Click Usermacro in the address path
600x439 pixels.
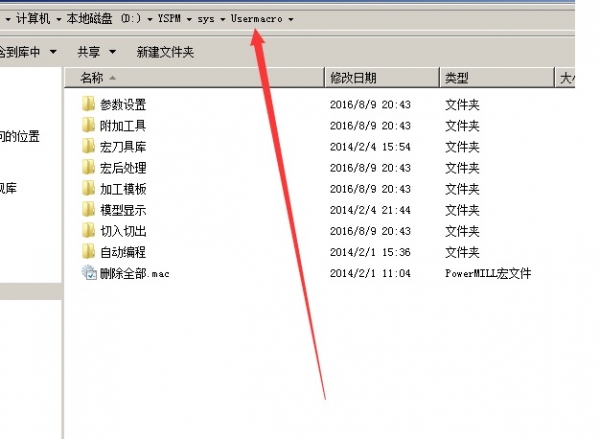256,18
